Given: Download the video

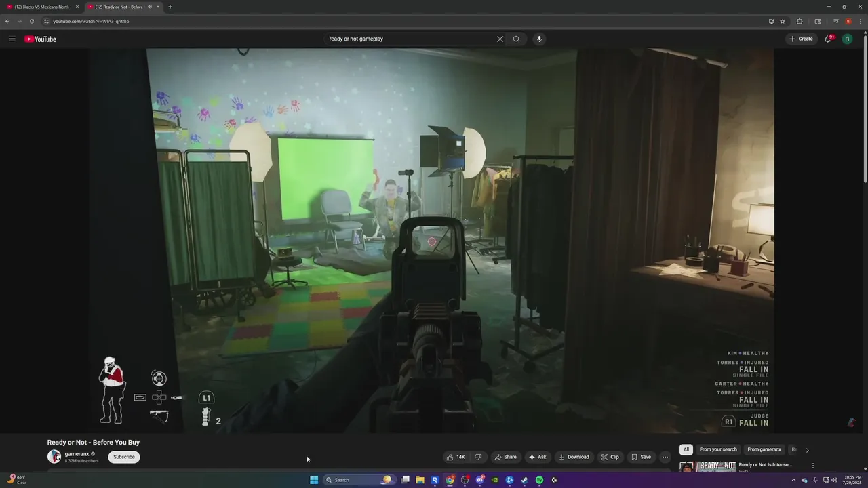Looking at the screenshot, I should pos(574,457).
